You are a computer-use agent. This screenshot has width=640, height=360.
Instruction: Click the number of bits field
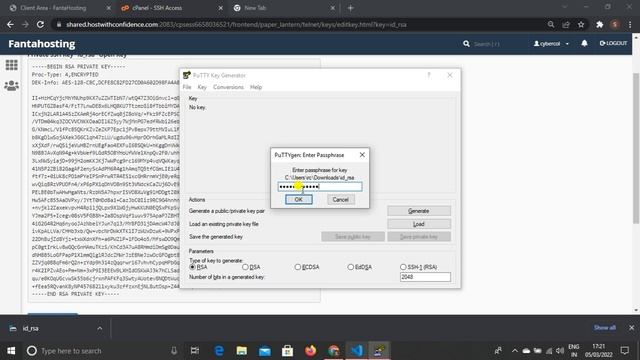[x=425, y=277]
